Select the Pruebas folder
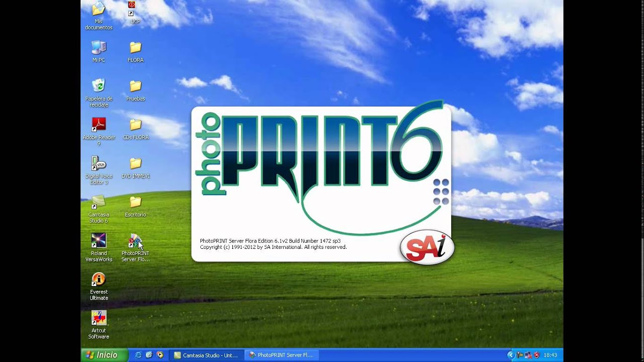The height and width of the screenshot is (362, 644). pyautogui.click(x=135, y=90)
